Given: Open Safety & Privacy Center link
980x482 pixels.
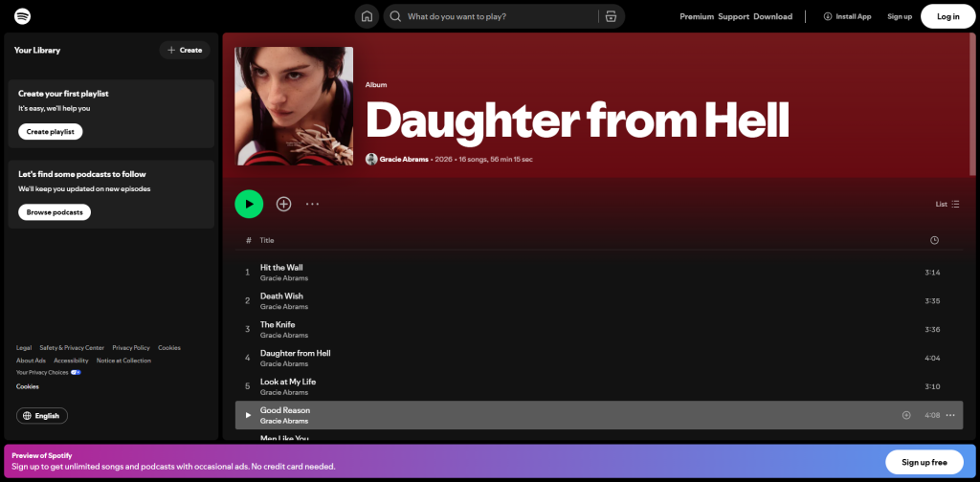Looking at the screenshot, I should pos(72,348).
